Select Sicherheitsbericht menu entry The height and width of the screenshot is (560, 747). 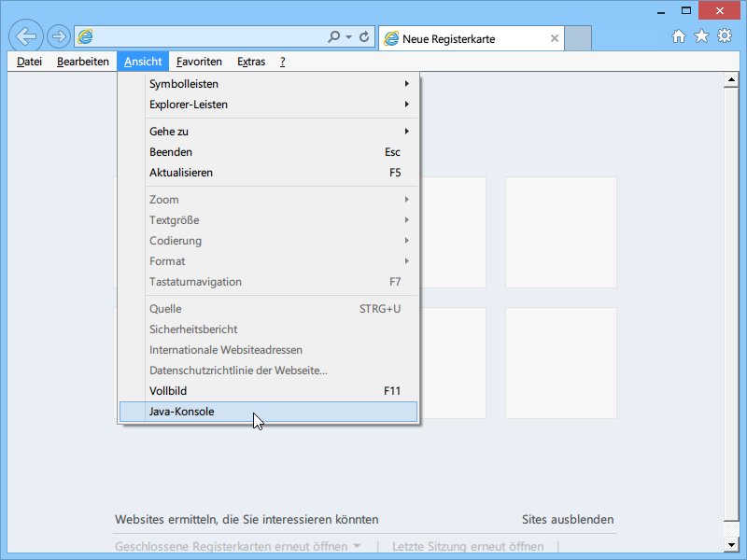coord(268,329)
